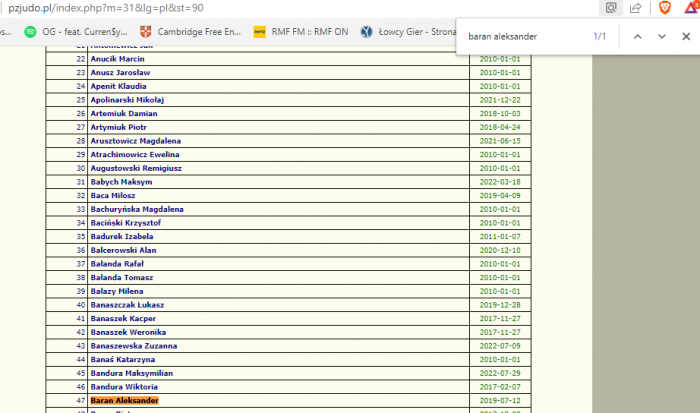Open Badurek Izabela link
700x413 pixels.
pos(122,237)
